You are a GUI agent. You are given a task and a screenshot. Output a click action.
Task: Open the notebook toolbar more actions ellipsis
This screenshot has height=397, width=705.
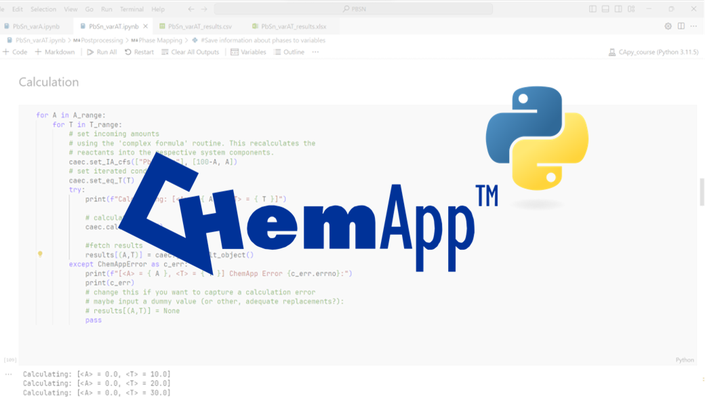coord(316,52)
